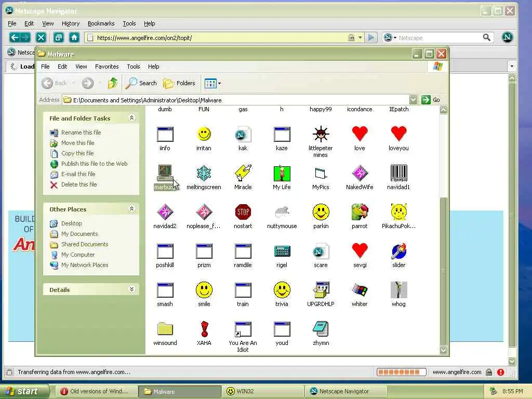The width and height of the screenshot is (532, 399).
Task: Click Delete this file link
Action: click(79, 184)
